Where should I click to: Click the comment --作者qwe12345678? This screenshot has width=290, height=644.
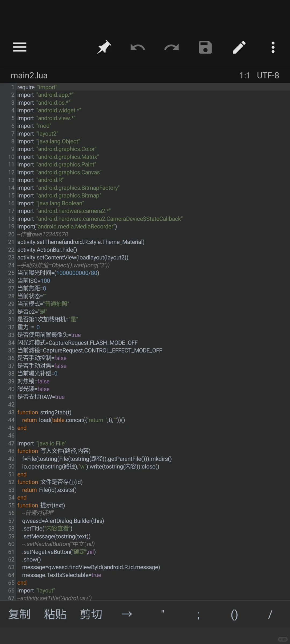pyautogui.click(x=43, y=234)
